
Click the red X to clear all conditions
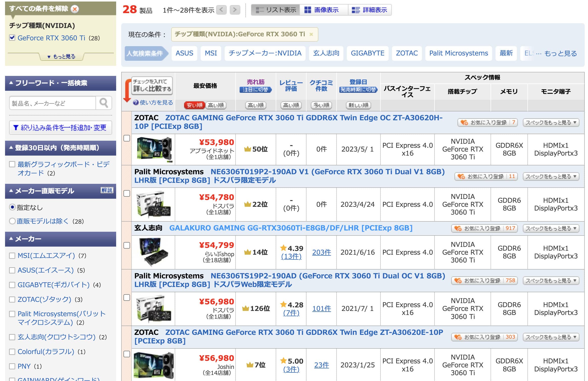[74, 9]
